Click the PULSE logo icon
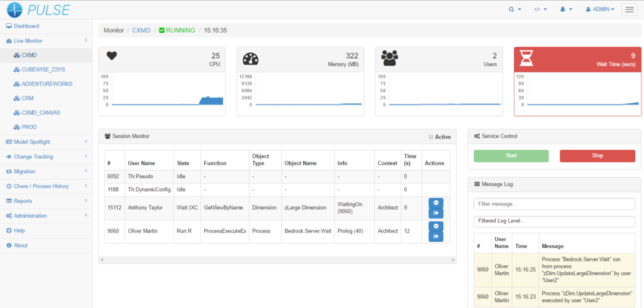The height and width of the screenshot is (308, 644). pyautogui.click(x=14, y=9)
